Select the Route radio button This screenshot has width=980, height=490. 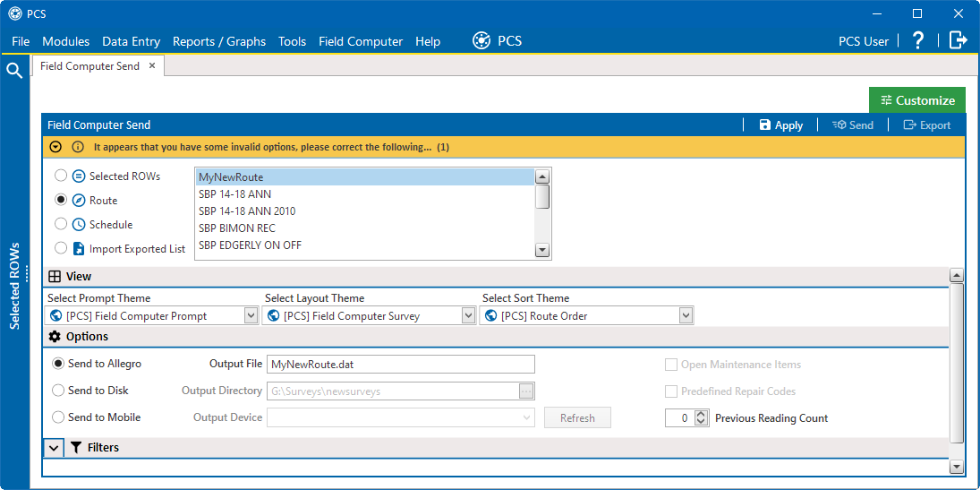click(61, 201)
